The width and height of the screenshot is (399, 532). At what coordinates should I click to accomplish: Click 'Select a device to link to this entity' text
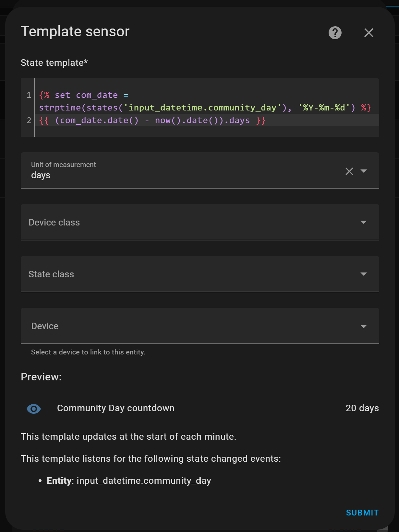tap(88, 352)
